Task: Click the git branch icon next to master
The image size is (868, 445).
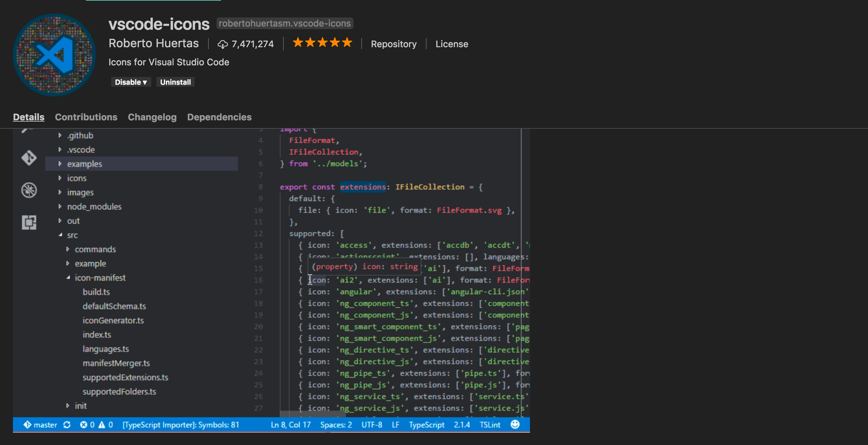Action: [27, 425]
